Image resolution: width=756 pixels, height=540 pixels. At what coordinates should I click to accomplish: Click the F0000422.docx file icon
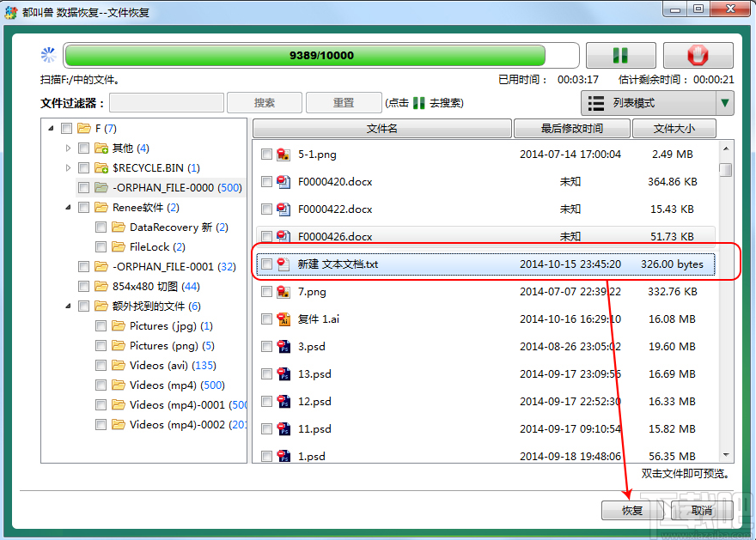pos(283,209)
